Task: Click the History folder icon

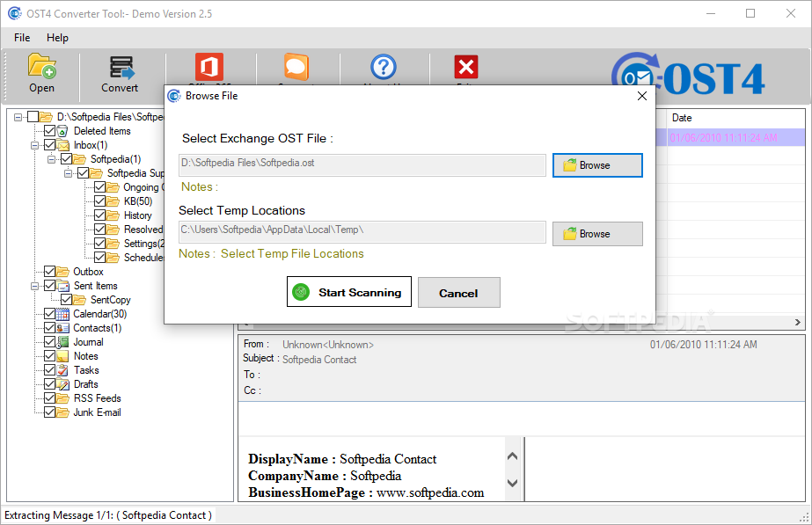Action: tap(113, 215)
